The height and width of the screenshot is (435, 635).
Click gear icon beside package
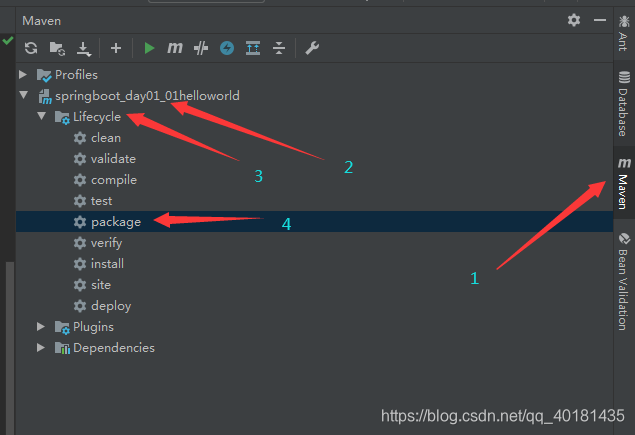(80, 222)
